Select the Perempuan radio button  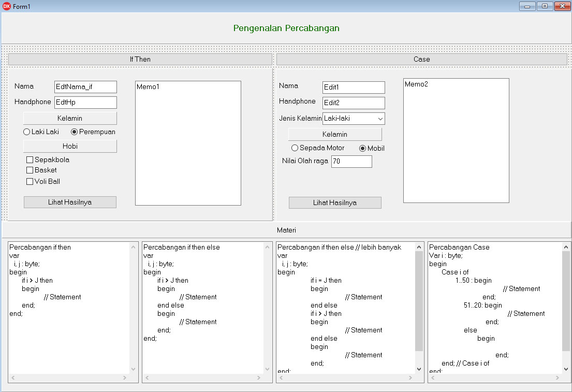point(93,132)
